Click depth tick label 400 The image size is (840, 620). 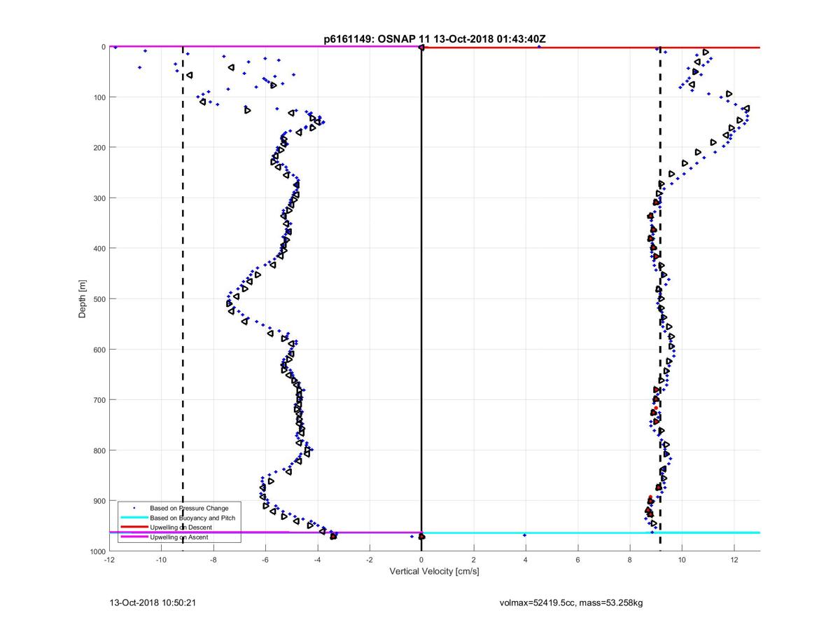click(99, 249)
